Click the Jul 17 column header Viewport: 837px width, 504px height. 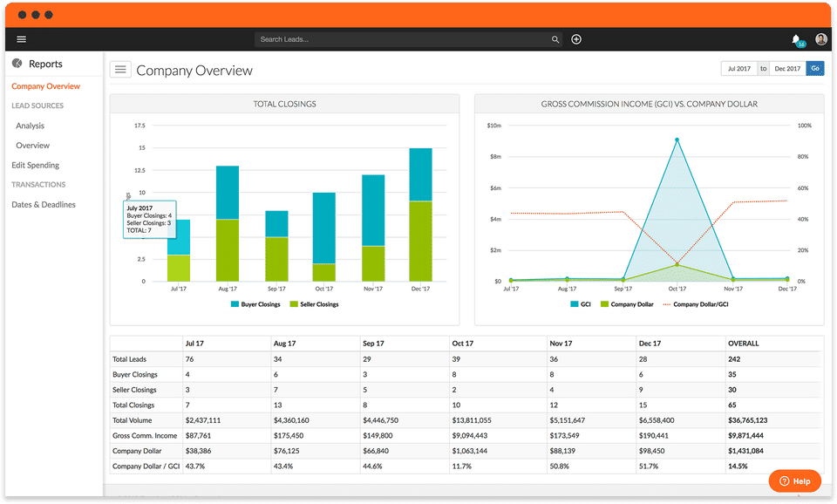194,344
